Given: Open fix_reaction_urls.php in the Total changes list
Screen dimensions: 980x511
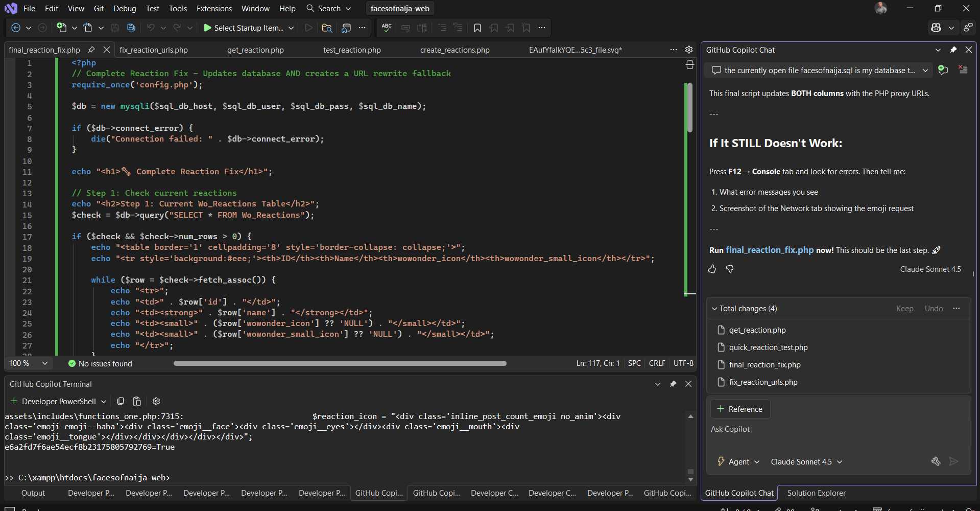Looking at the screenshot, I should [763, 382].
